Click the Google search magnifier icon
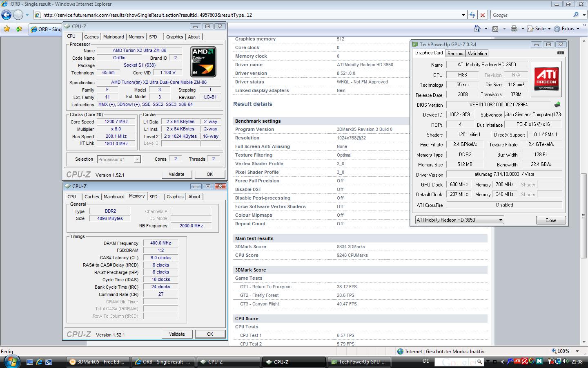Image resolution: width=588 pixels, height=368 pixels. [x=576, y=15]
